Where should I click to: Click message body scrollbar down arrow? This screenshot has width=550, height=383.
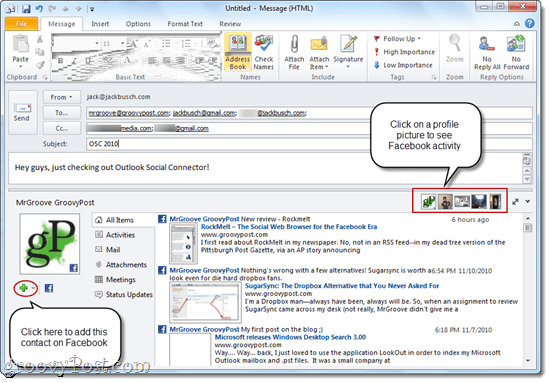tap(526, 179)
